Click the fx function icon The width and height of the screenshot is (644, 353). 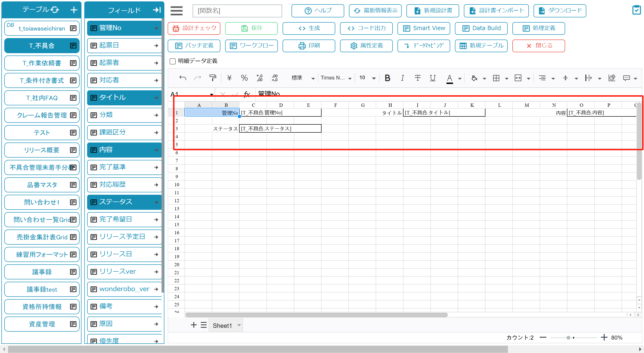click(x=247, y=94)
